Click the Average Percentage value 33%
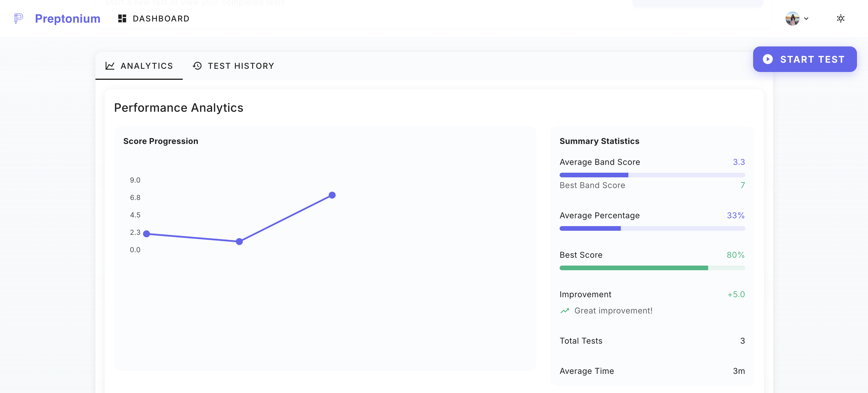 (736, 215)
